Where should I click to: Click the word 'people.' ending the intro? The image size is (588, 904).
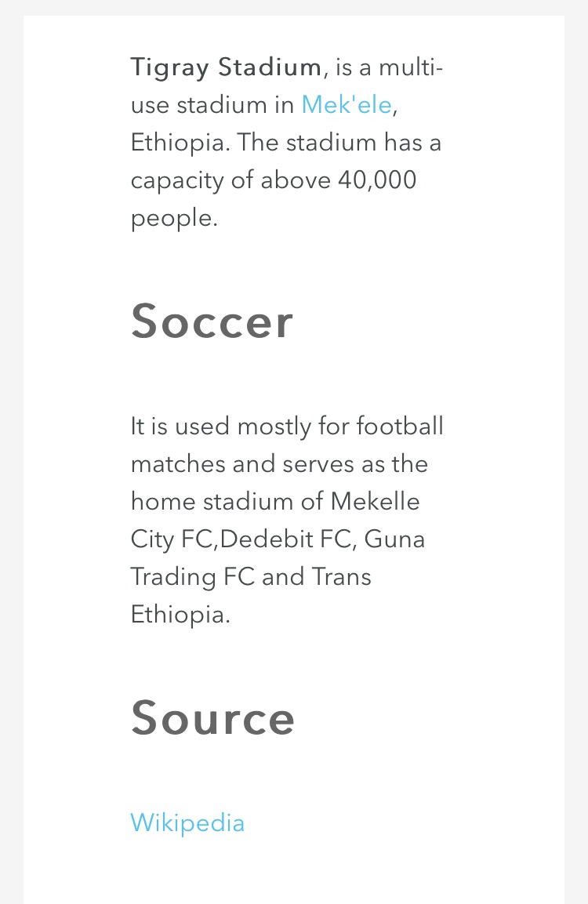tap(174, 219)
